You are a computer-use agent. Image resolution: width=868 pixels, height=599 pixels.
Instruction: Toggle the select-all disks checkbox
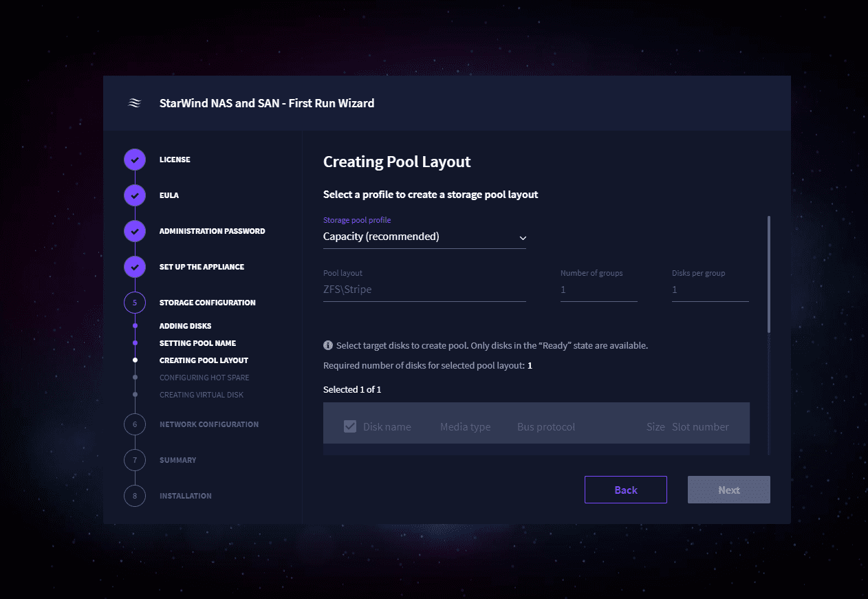pyautogui.click(x=350, y=426)
